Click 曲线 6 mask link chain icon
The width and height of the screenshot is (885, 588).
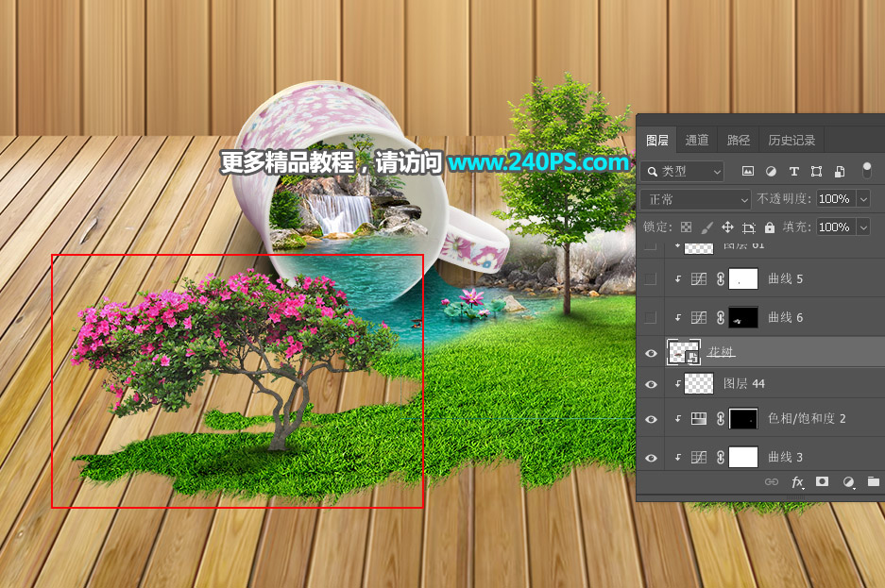[x=721, y=318]
